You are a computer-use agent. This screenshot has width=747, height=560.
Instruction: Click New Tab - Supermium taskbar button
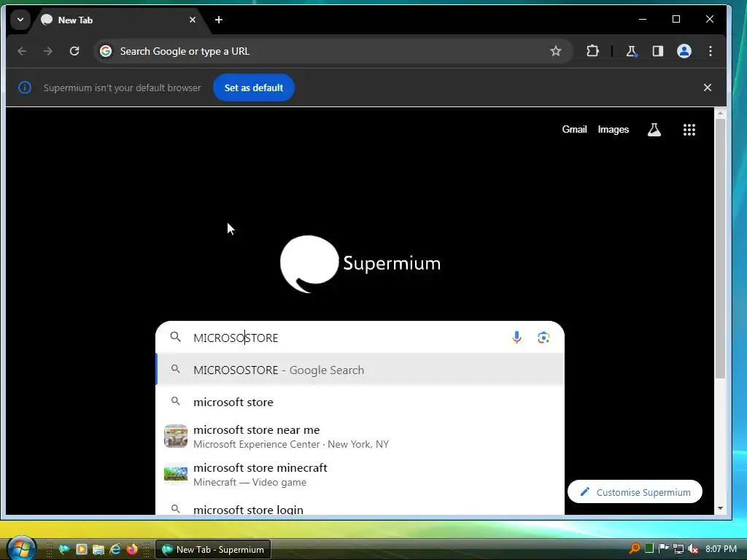click(213, 549)
